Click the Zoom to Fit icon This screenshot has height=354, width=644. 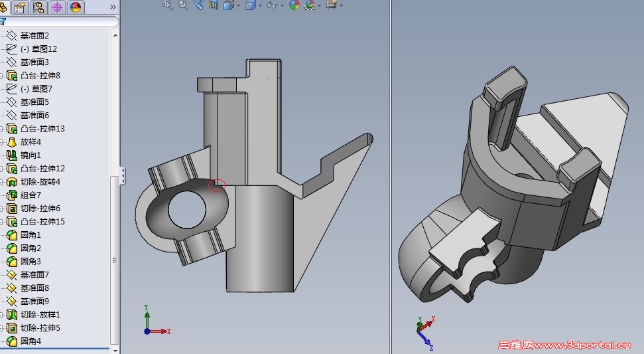168,5
